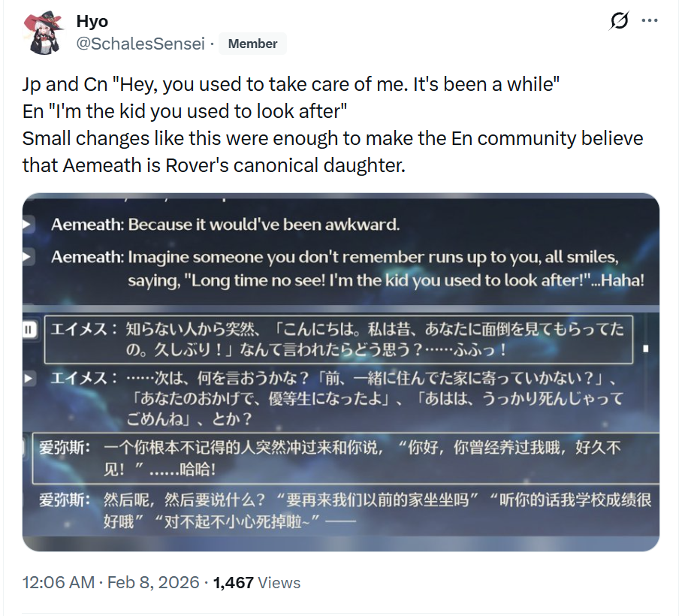Click Hyo's profile avatar picture
Viewport: 688px width, 616px height.
tap(43, 33)
